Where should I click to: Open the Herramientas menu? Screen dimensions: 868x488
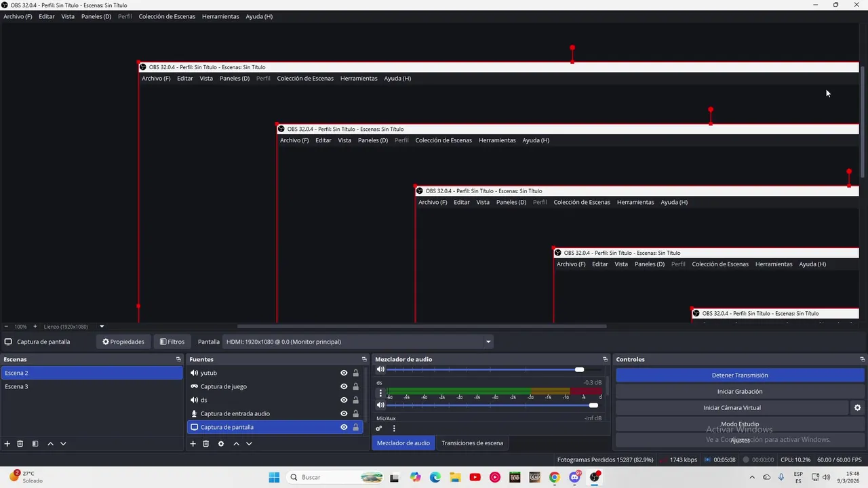[220, 16]
